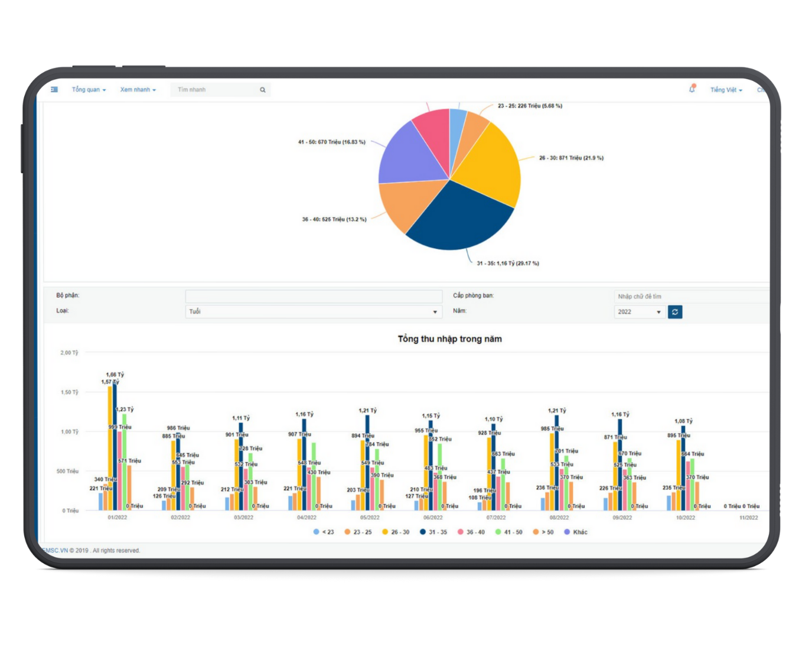The image size is (812, 650).
Task: Open the notifications bell
Action: pyautogui.click(x=692, y=89)
